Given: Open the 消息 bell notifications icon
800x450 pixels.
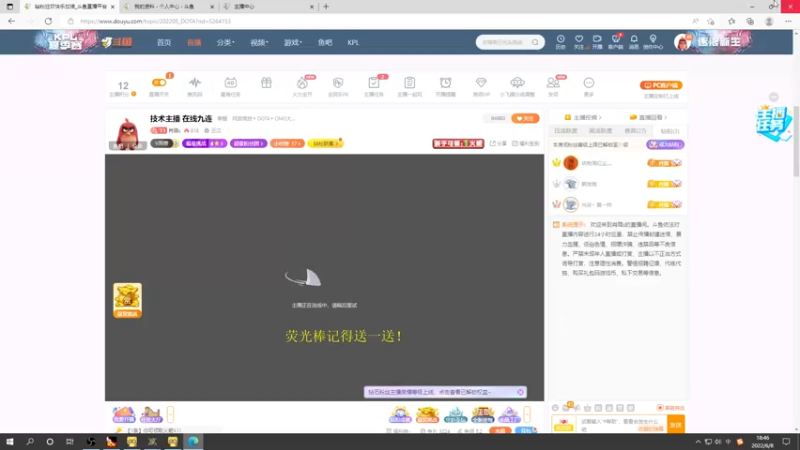Looking at the screenshot, I should [634, 42].
